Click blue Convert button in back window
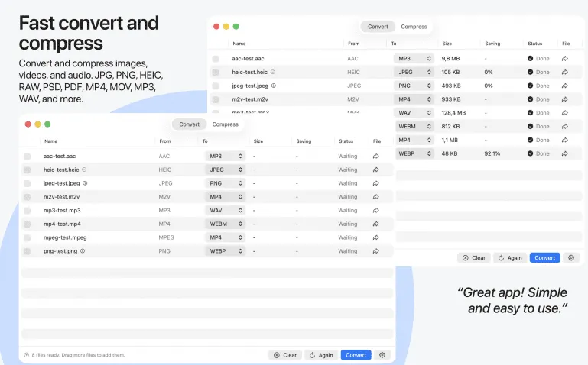The height and width of the screenshot is (365, 588). (x=545, y=257)
